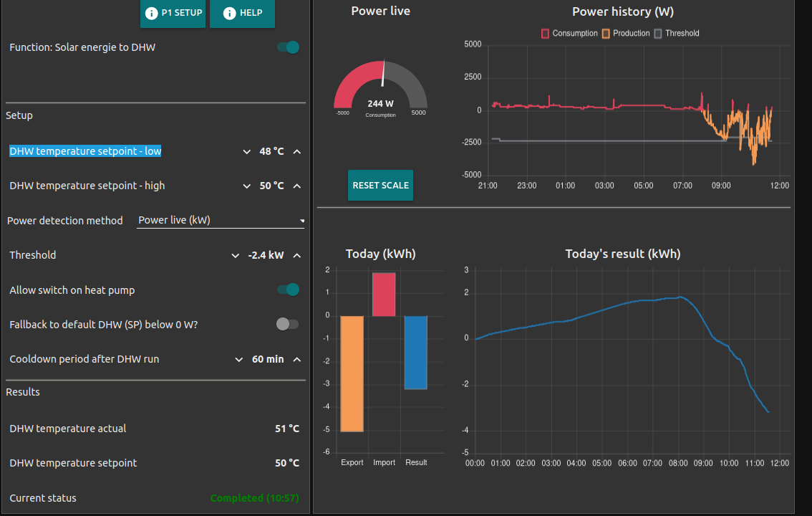Expand DHW temperature setpoint - low options

(247, 151)
